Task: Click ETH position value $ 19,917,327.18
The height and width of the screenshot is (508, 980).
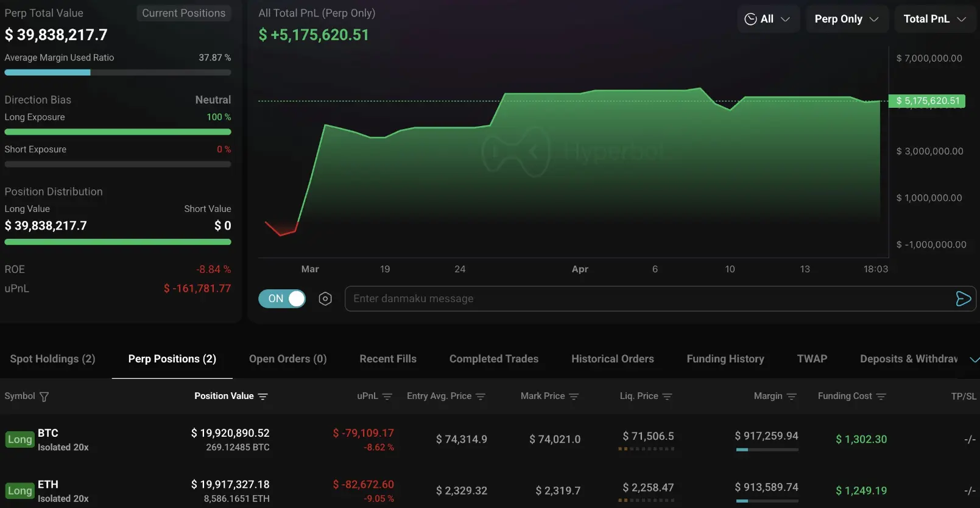Action: click(x=230, y=484)
